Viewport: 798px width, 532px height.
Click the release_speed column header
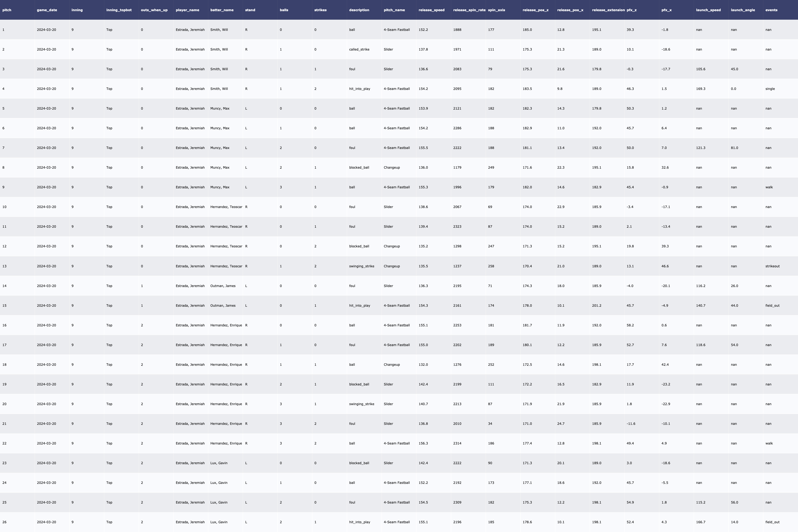point(431,10)
